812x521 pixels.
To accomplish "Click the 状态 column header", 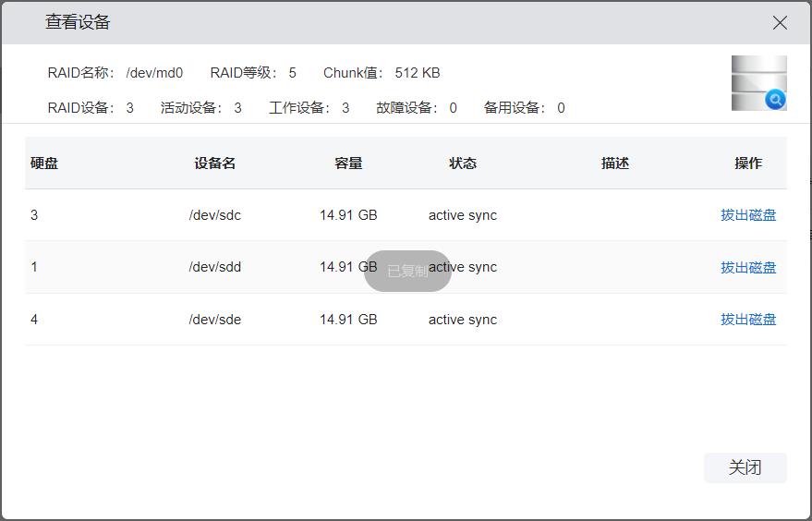I will (463, 164).
